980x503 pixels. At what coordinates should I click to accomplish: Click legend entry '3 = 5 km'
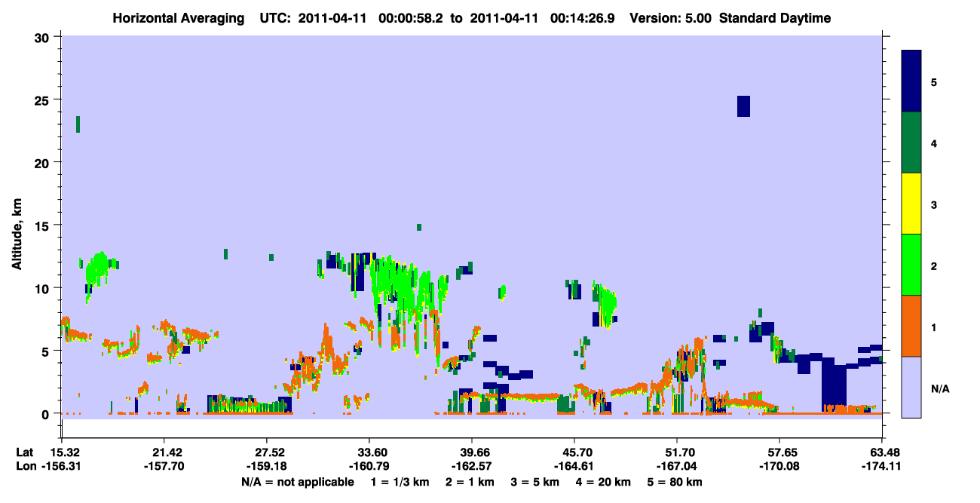pyautogui.click(x=535, y=482)
